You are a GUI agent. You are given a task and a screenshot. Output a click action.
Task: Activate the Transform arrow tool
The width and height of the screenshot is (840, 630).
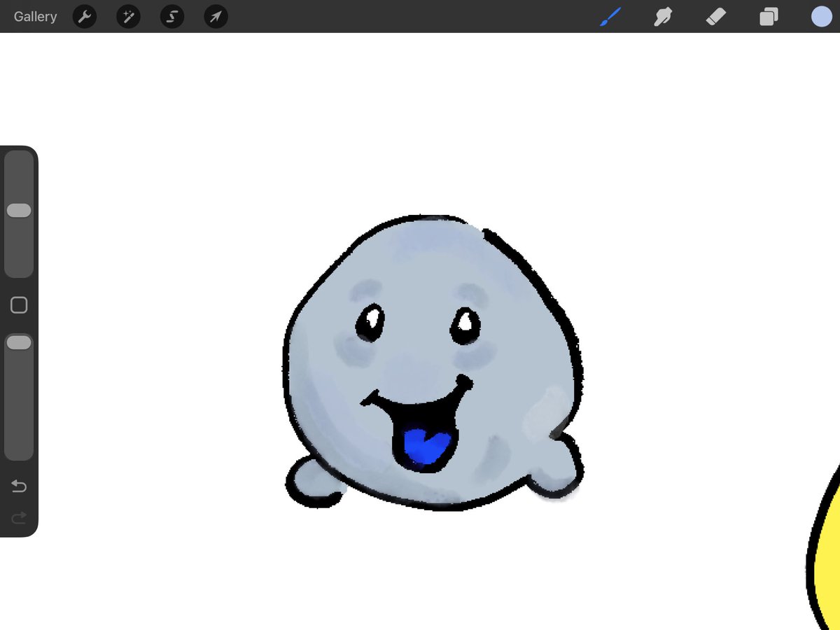coord(216,17)
